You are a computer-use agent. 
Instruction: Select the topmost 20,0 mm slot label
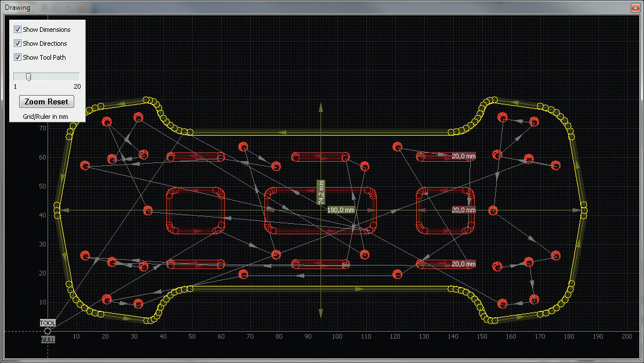463,156
